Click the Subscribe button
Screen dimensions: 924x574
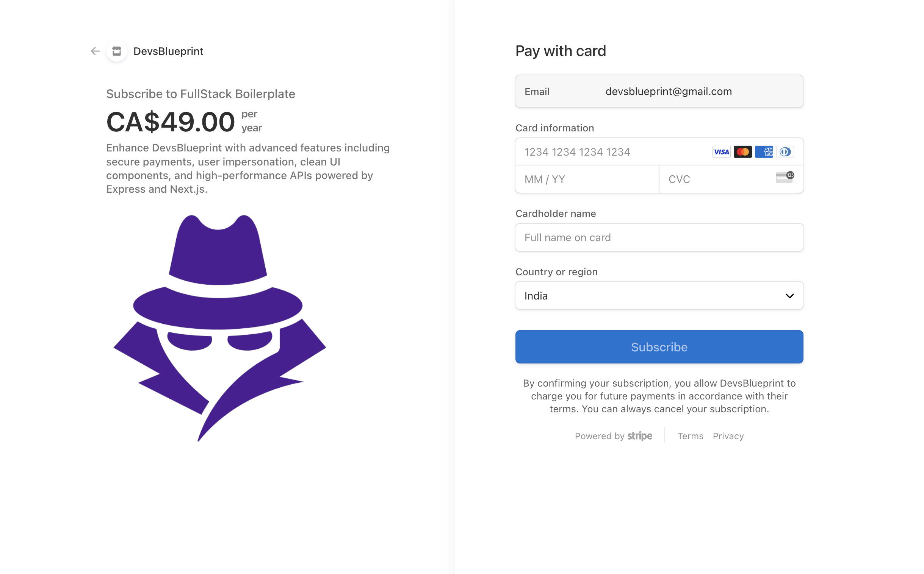click(659, 346)
